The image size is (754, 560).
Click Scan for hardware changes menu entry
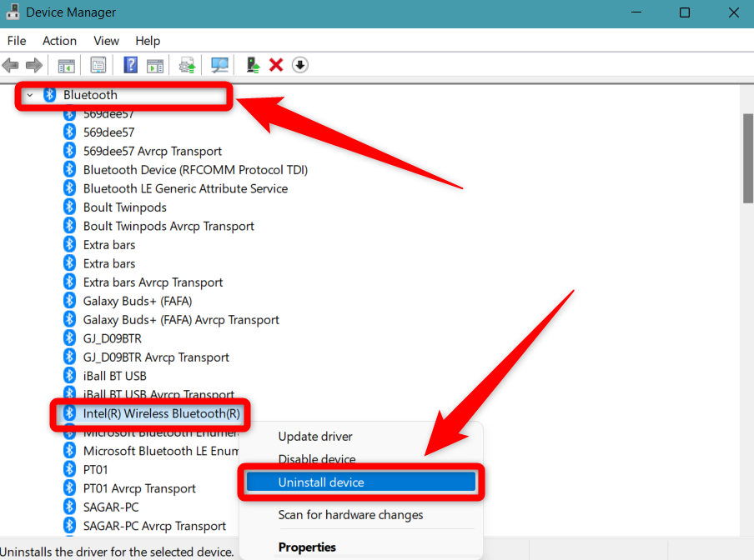tap(350, 515)
